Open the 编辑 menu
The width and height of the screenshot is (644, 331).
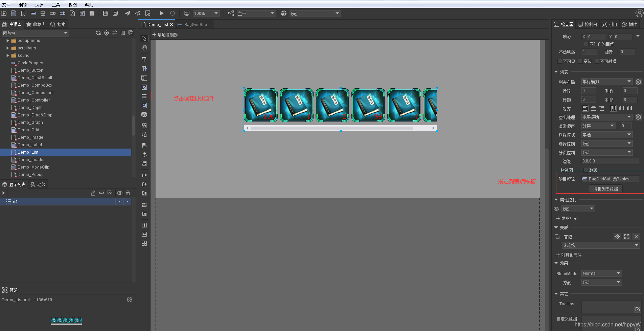(x=23, y=5)
